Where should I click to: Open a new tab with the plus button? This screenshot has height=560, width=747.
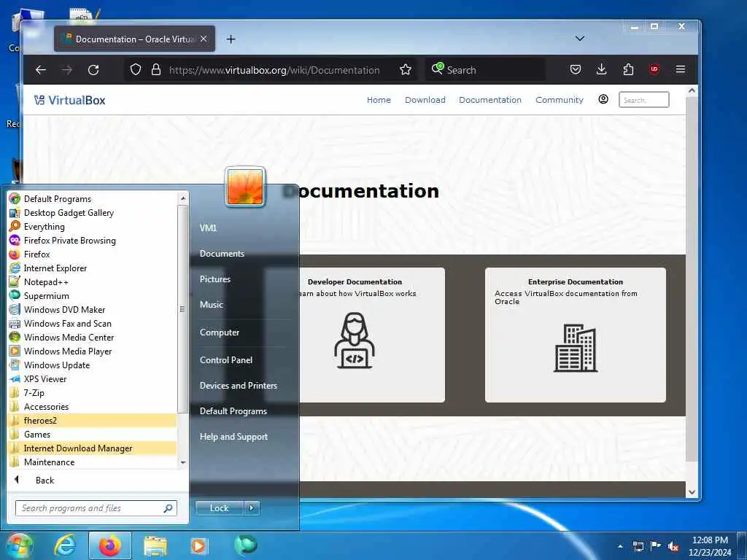click(231, 39)
